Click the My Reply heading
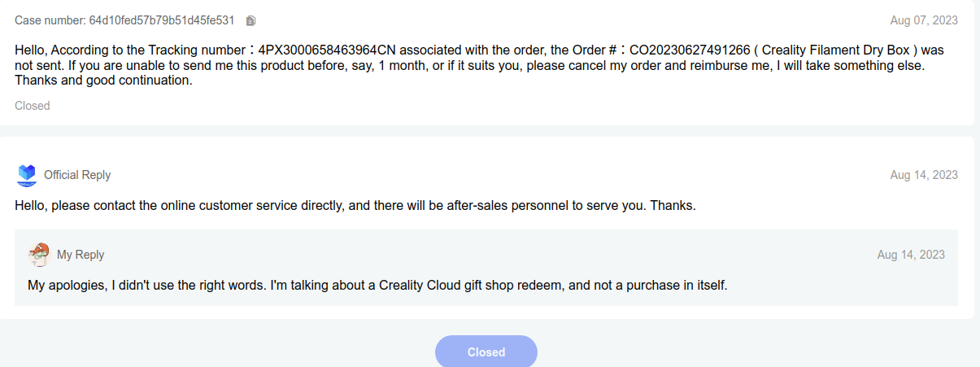Screen dimensions: 980x367 [81, 255]
